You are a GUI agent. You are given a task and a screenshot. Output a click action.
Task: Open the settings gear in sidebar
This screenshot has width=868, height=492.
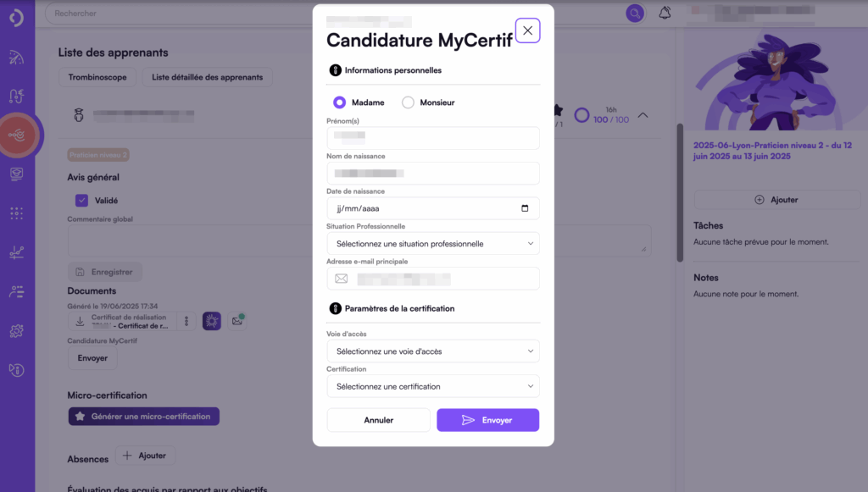click(x=17, y=331)
